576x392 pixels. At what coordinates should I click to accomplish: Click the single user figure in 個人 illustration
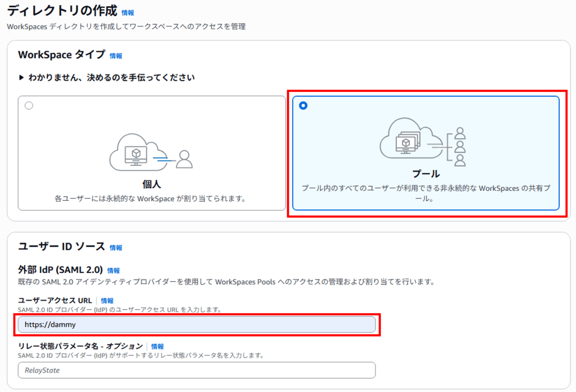click(184, 159)
